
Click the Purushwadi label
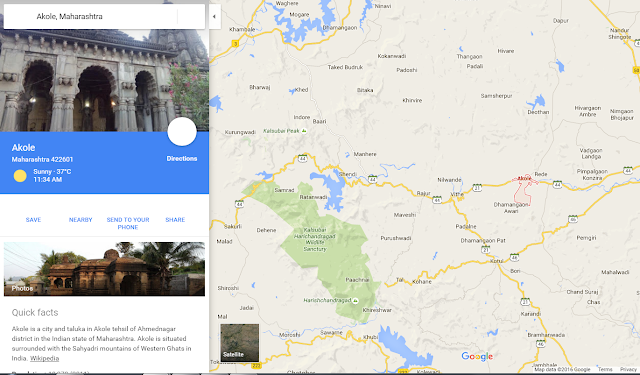point(396,238)
